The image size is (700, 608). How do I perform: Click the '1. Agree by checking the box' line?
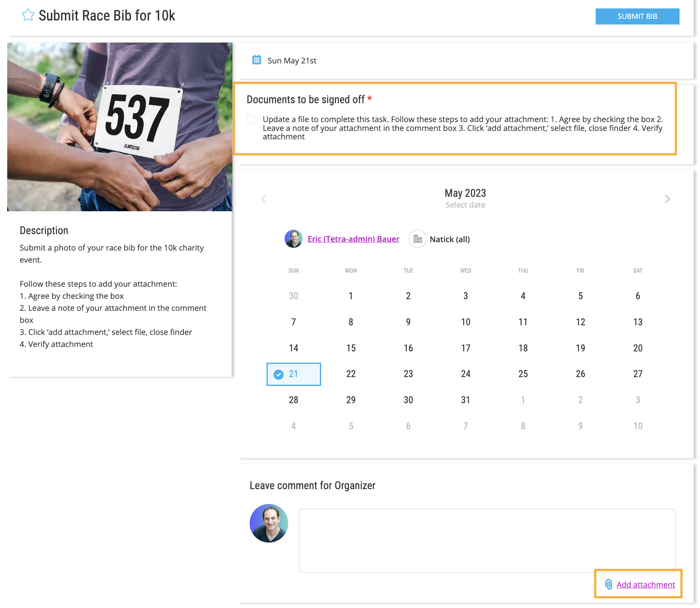(71, 296)
